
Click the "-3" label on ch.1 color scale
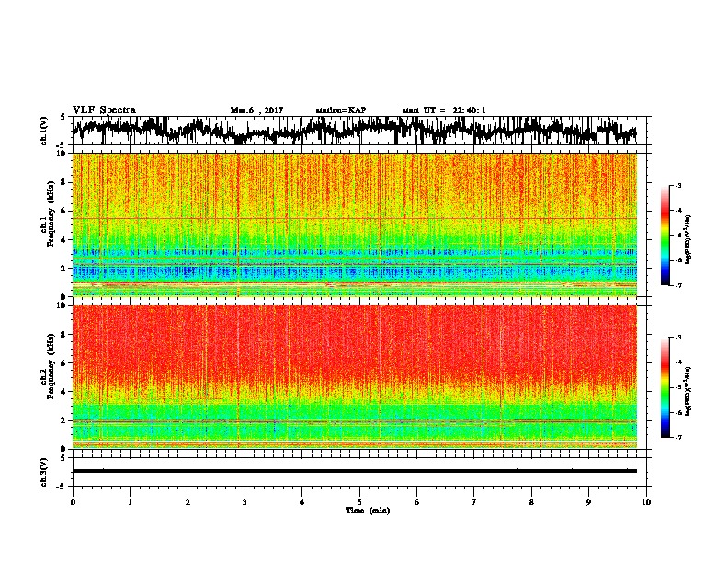tap(677, 185)
